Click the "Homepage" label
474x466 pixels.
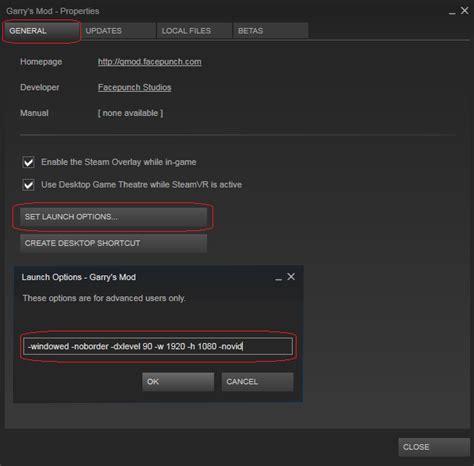41,62
